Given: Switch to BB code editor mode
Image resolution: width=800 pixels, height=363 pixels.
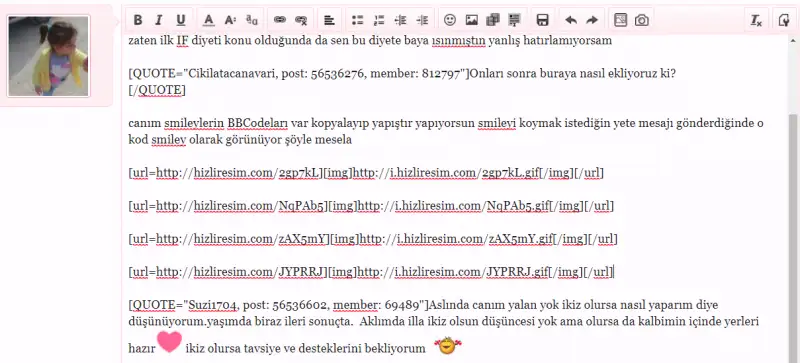Looking at the screenshot, I should click(x=784, y=20).
